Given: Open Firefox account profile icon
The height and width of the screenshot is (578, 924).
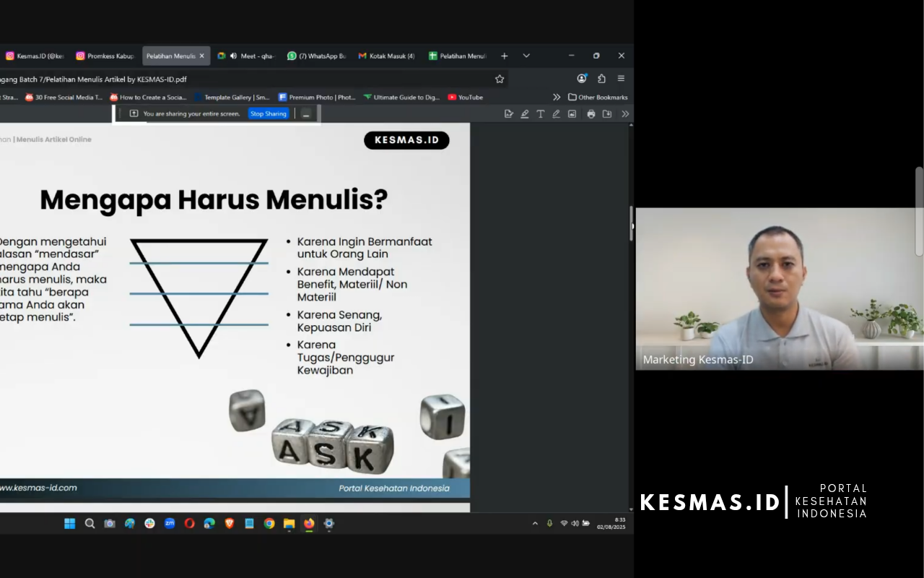Looking at the screenshot, I should coord(582,79).
